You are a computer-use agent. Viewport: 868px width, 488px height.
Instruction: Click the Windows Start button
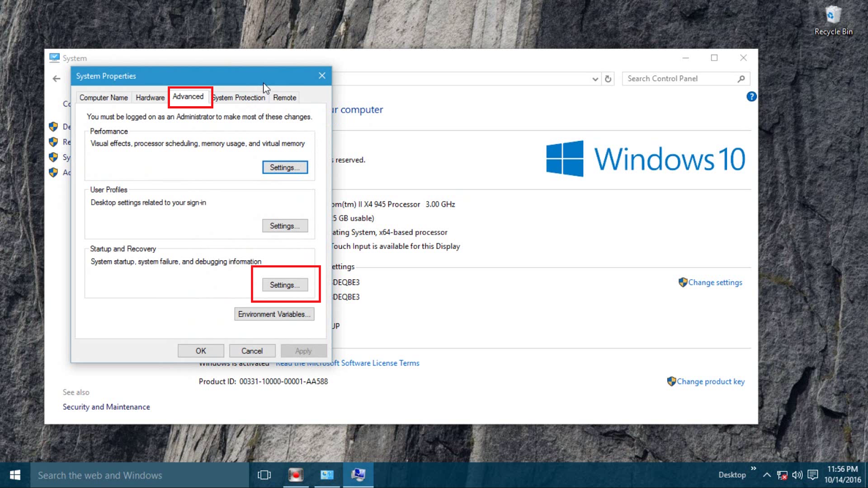pyautogui.click(x=15, y=474)
